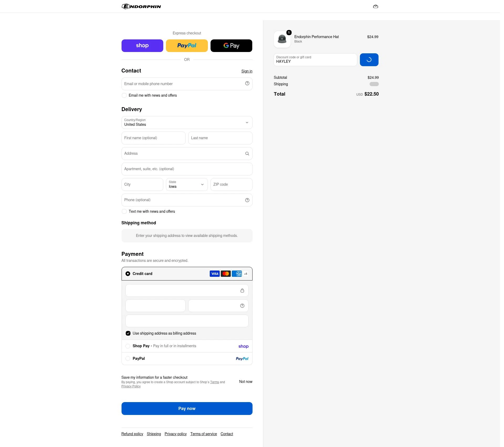Image resolution: width=504 pixels, height=447 pixels.
Task: Uncheck Use shipping address as billing address
Action: coord(128,333)
